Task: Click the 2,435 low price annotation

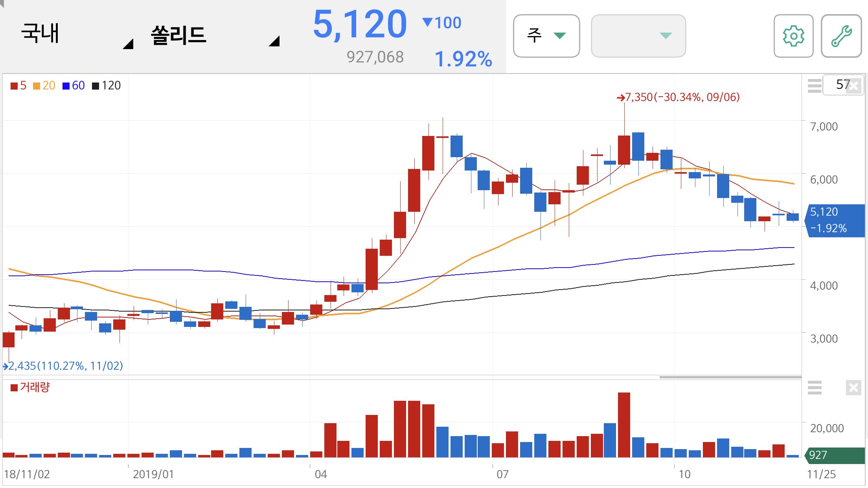Action: 63,366
